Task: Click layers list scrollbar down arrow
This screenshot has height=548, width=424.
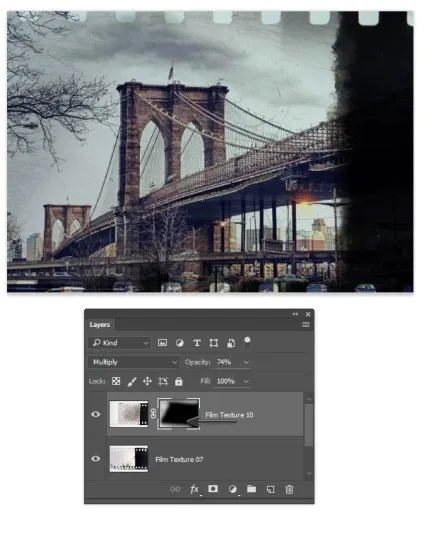Action: 309,473
